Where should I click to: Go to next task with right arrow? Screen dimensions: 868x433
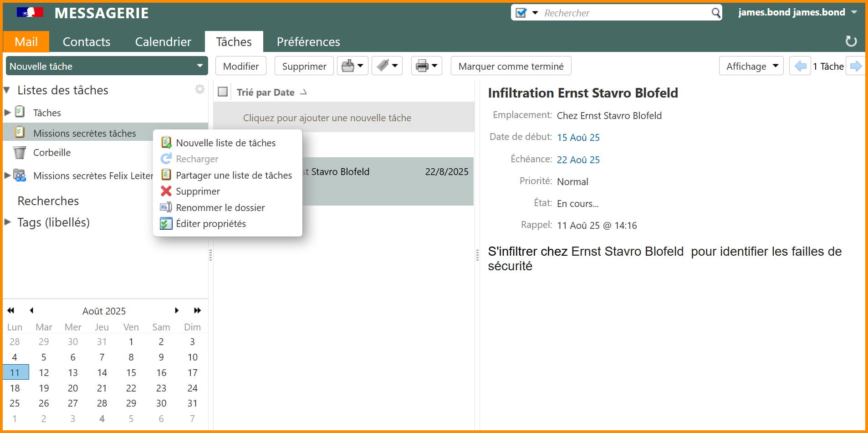(856, 66)
